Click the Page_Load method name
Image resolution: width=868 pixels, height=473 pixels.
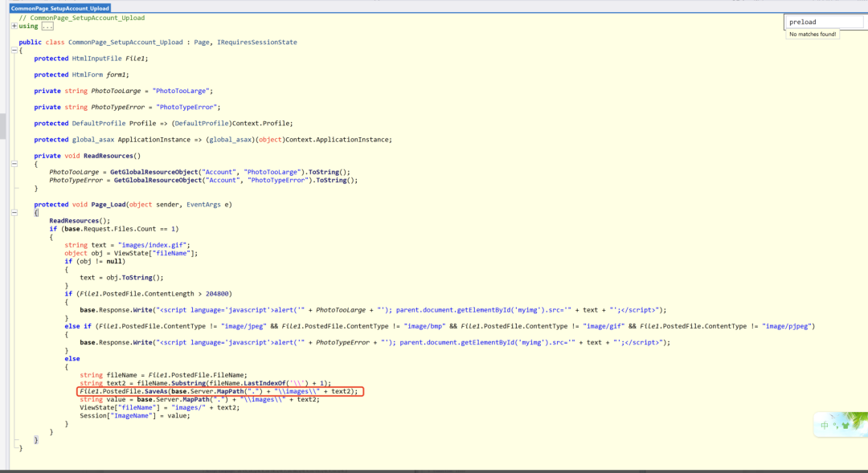pos(108,205)
